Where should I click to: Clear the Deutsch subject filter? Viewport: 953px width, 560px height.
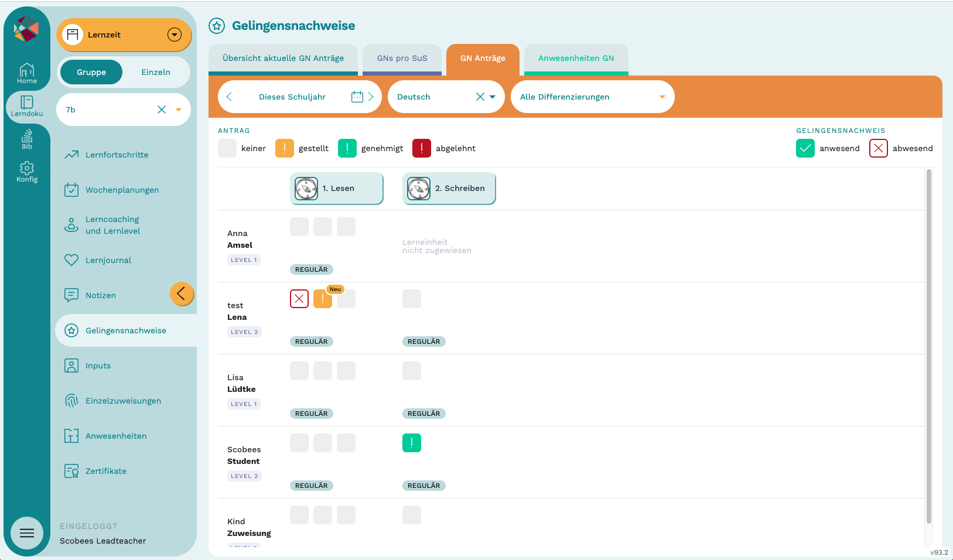pyautogui.click(x=480, y=97)
